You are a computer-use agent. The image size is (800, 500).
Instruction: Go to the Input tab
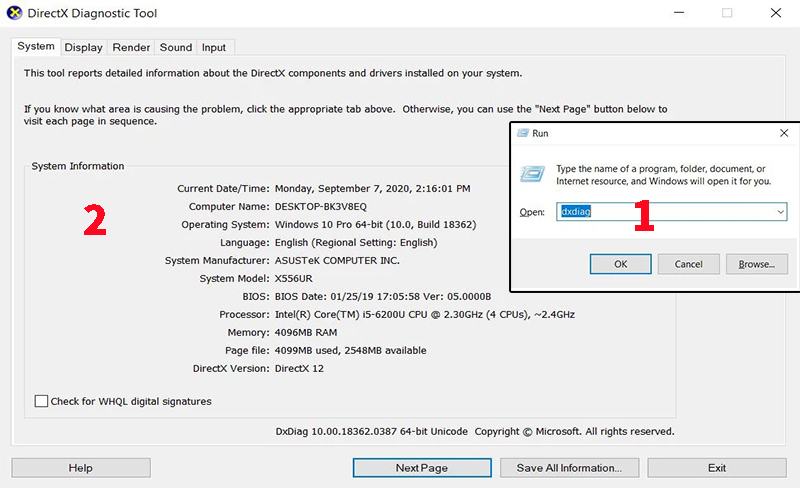[214, 47]
